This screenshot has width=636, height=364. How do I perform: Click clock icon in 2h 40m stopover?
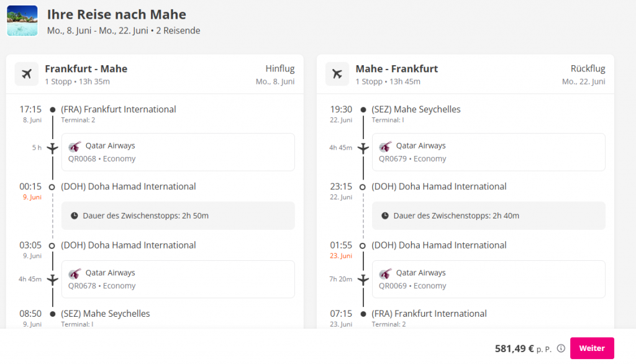[x=385, y=216]
